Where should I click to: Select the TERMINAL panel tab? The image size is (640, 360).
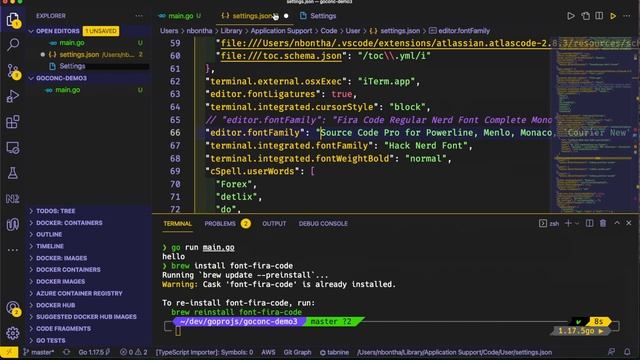177,224
